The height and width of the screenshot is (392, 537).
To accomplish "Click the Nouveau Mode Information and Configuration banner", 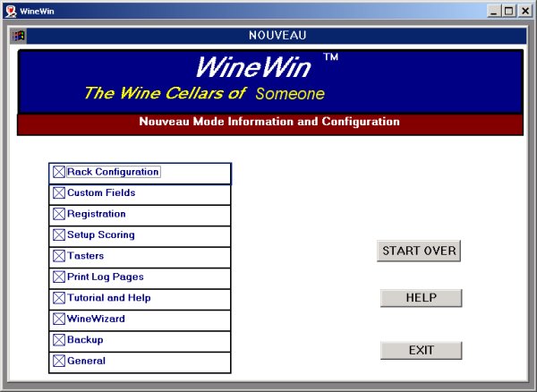I will (x=269, y=122).
